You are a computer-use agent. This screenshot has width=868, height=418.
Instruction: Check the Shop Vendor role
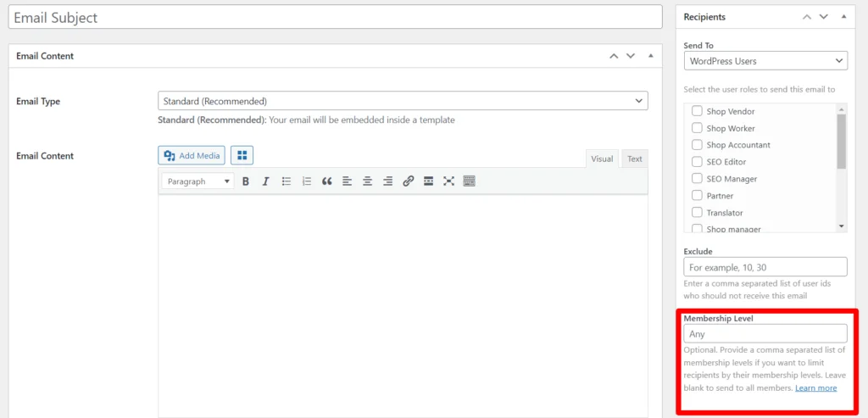(x=697, y=111)
